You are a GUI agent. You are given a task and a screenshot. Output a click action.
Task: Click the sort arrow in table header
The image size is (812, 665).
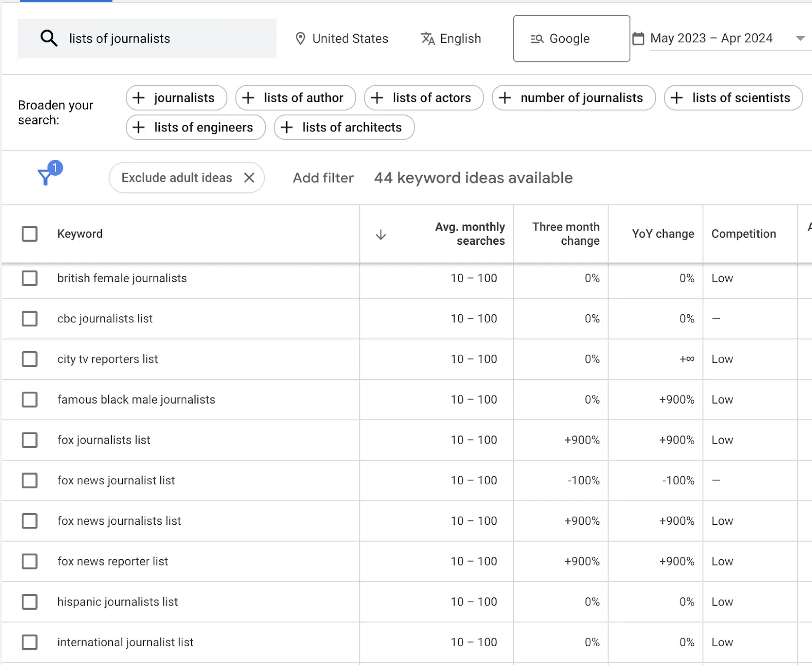pyautogui.click(x=381, y=234)
